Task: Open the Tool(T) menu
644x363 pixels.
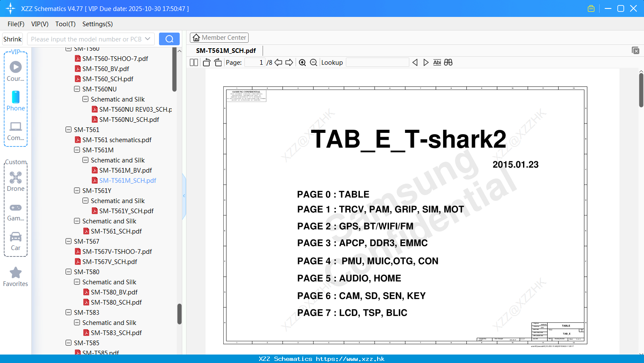Action: [x=66, y=24]
